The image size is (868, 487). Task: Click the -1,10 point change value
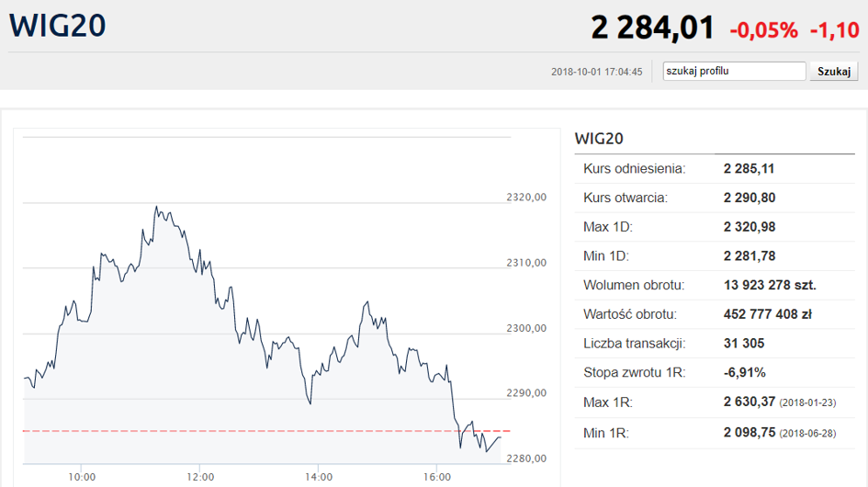coord(834,30)
